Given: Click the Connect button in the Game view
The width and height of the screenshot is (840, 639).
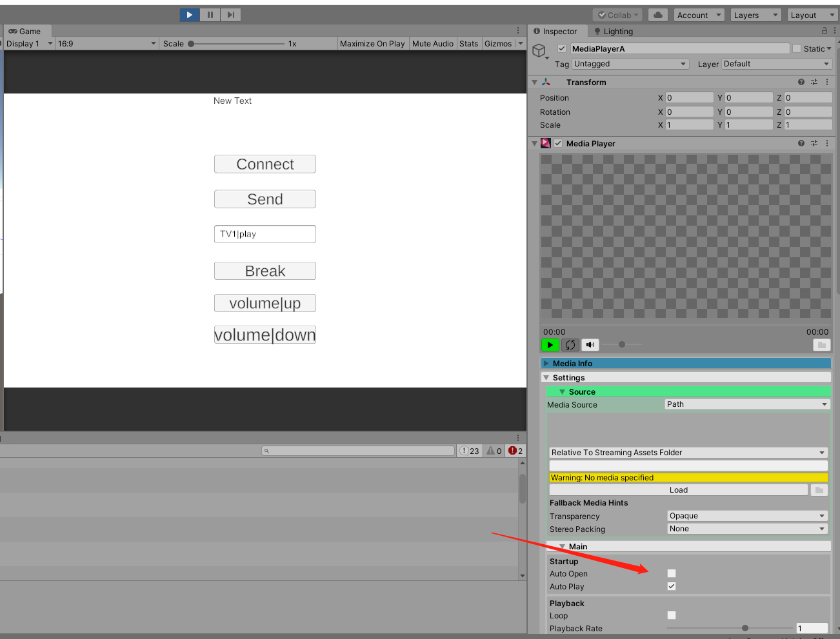Looking at the screenshot, I should click(x=265, y=164).
